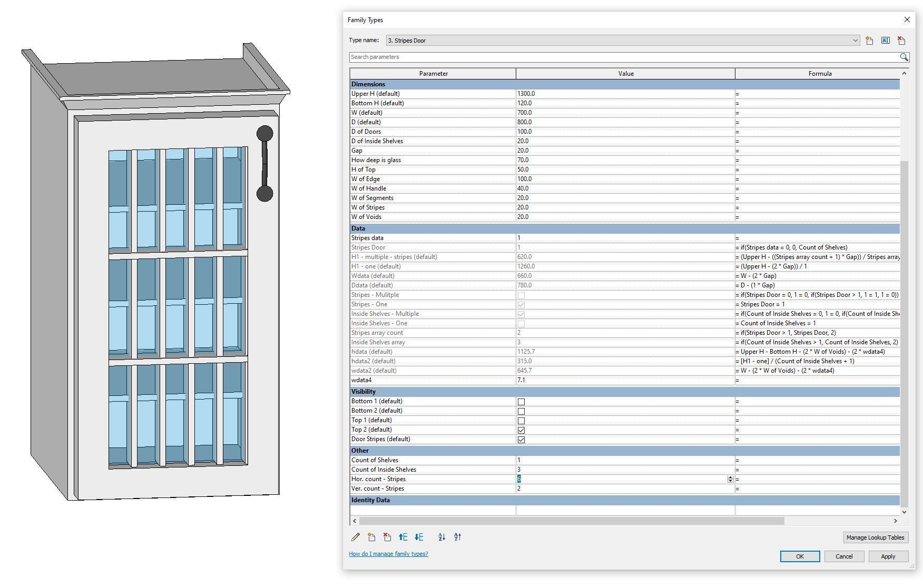Expand the Identity Data group header
This screenshot has width=923, height=588.
pyautogui.click(x=625, y=500)
